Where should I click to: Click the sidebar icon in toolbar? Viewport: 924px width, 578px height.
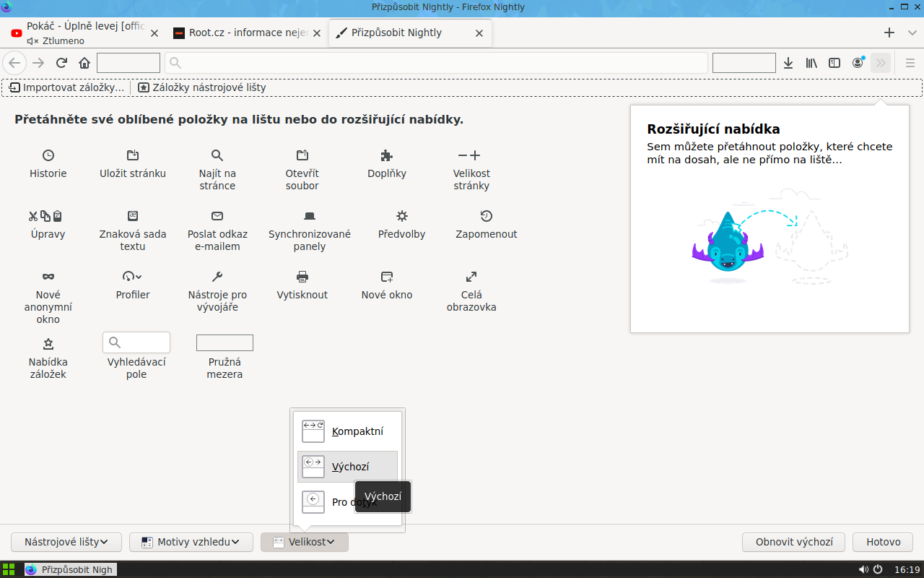pyautogui.click(x=834, y=63)
